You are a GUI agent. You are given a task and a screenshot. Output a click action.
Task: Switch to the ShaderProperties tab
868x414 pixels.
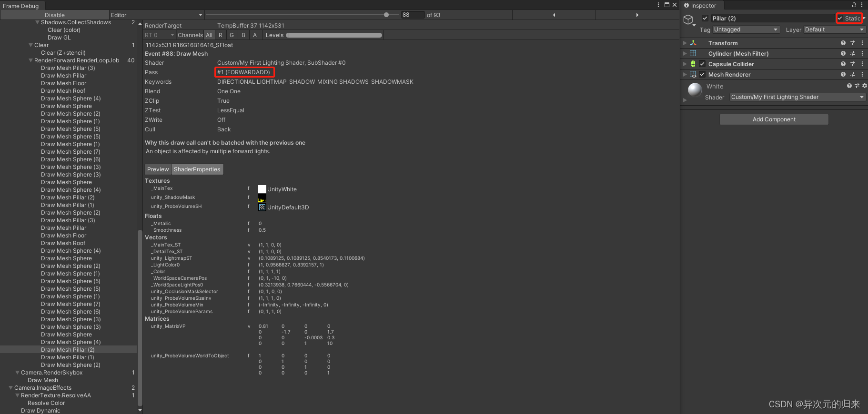coord(197,169)
